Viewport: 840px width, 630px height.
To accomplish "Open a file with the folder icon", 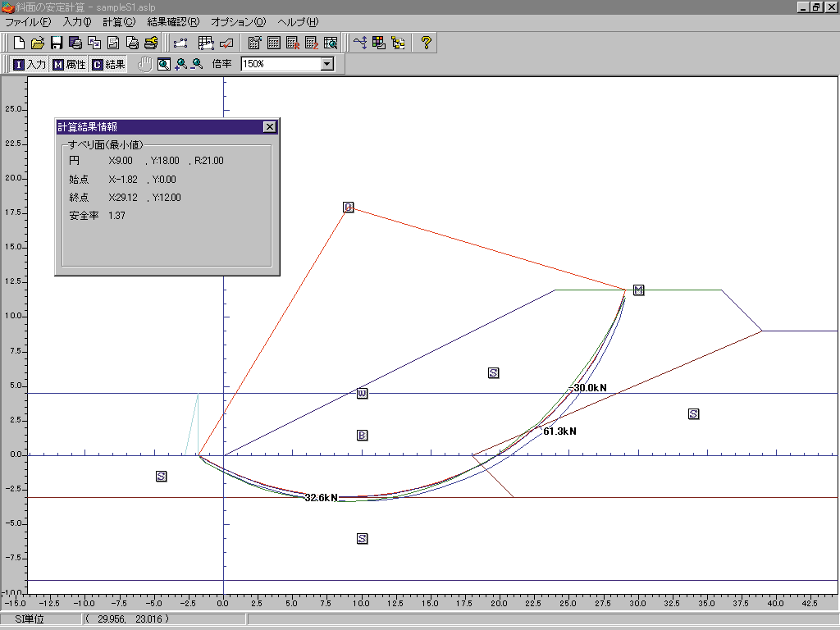I will (x=38, y=43).
